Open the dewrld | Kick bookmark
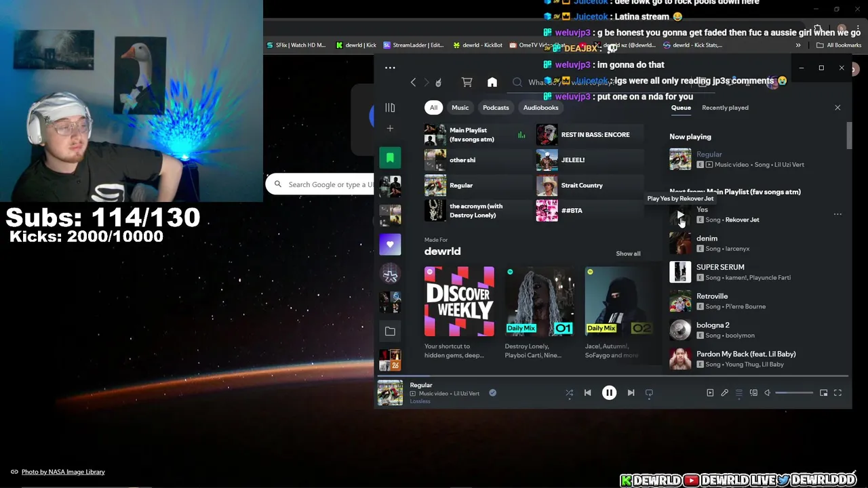The height and width of the screenshot is (488, 868). [357, 45]
